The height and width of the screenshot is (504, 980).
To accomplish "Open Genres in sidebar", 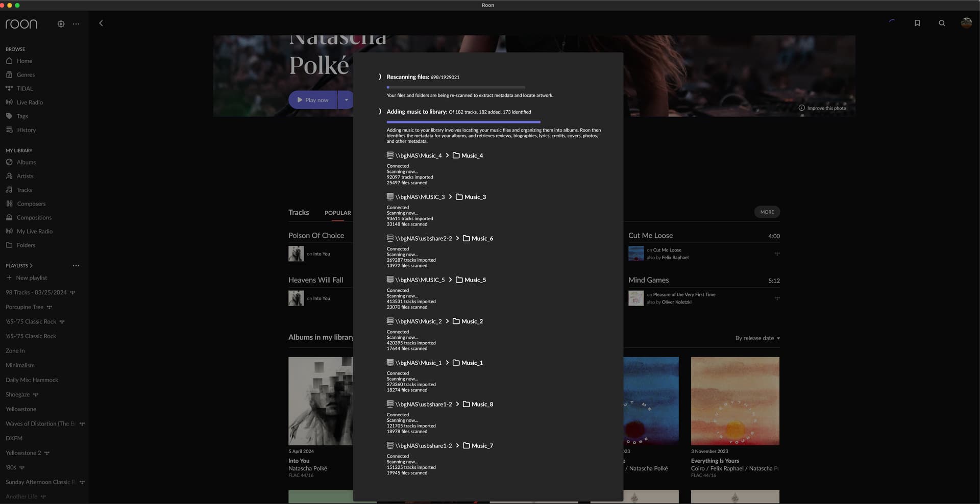I will click(26, 74).
